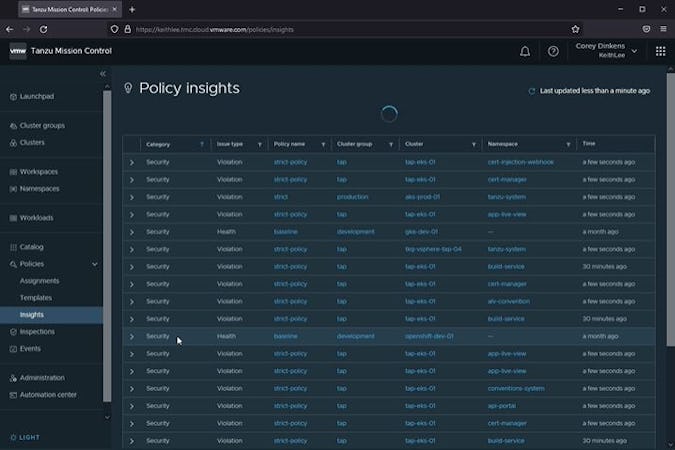675x450 pixels.
Task: Expand the conventions-system row
Action: coord(132,389)
